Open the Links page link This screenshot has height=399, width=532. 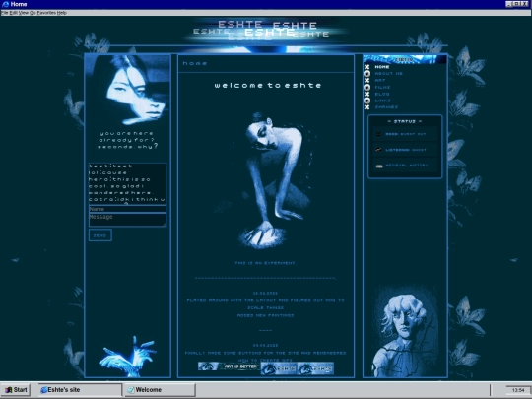point(382,100)
